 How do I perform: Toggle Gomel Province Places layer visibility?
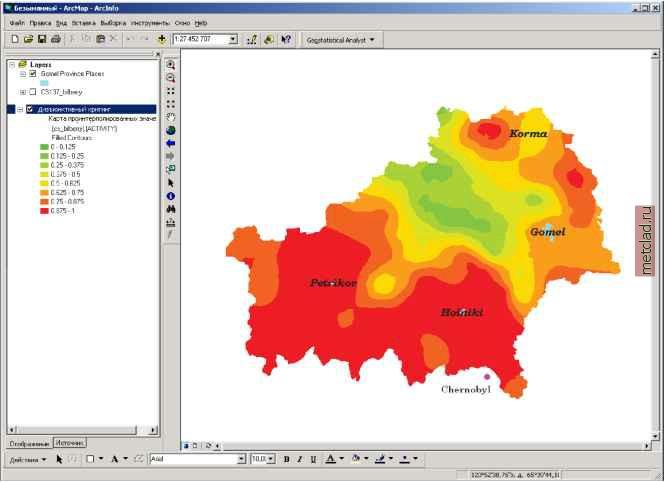click(33, 74)
